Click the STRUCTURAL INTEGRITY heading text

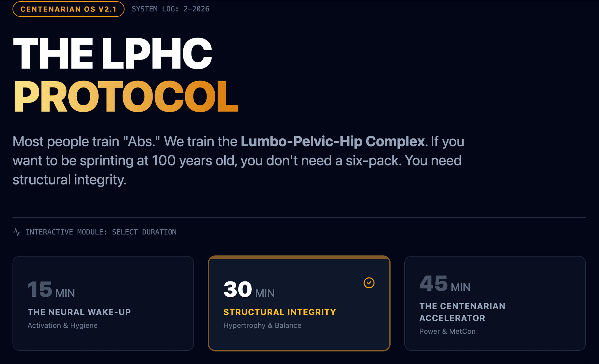pos(280,312)
